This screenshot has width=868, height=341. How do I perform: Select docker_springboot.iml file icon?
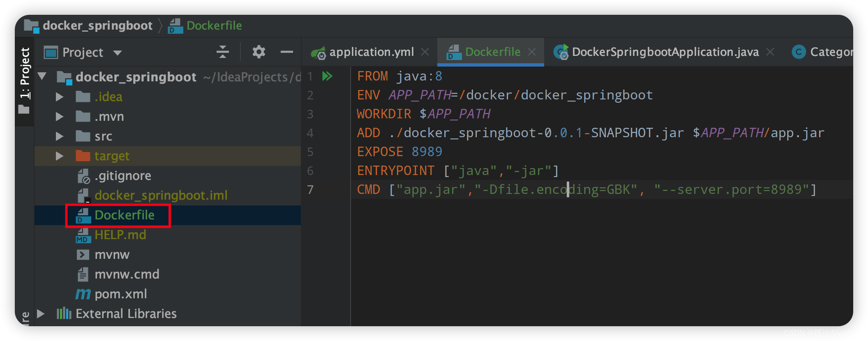click(83, 196)
